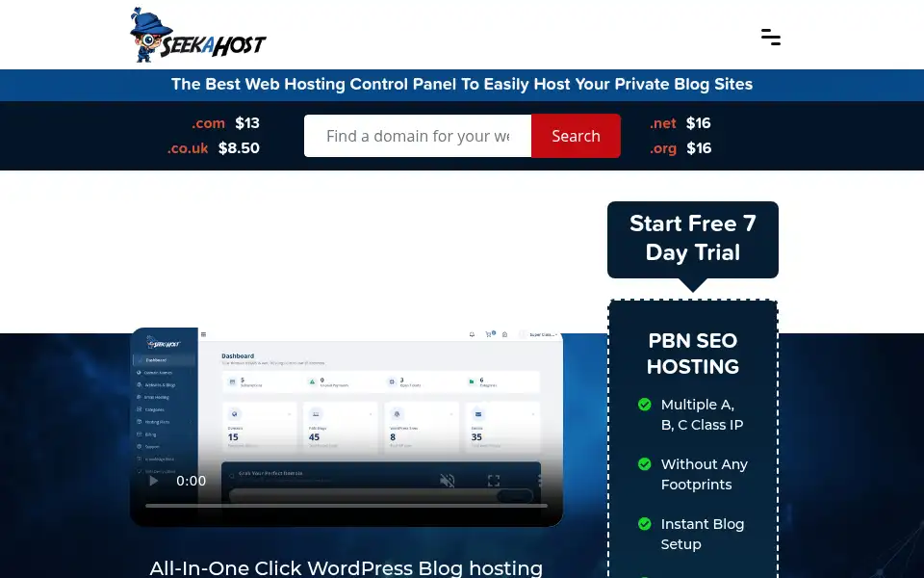Click the red Search button
Image resolution: width=924 pixels, height=578 pixels.
(x=576, y=136)
